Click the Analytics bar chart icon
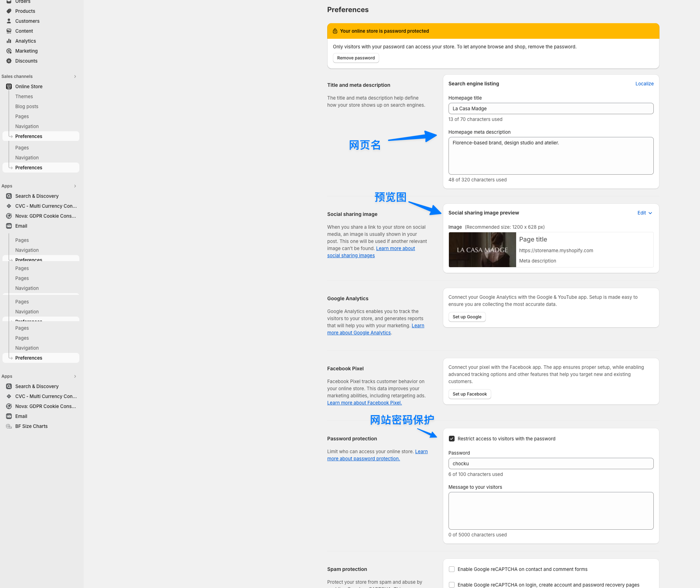Image resolution: width=700 pixels, height=588 pixels. point(9,41)
